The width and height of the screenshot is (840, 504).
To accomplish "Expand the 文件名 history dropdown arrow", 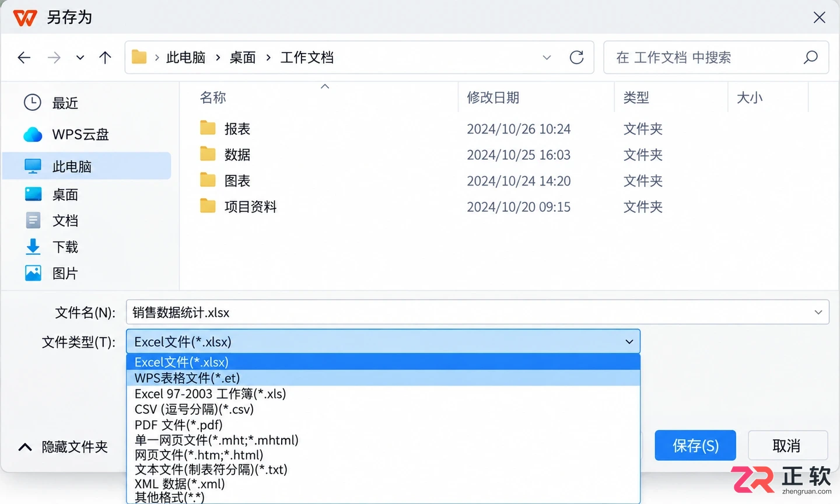I will click(818, 312).
